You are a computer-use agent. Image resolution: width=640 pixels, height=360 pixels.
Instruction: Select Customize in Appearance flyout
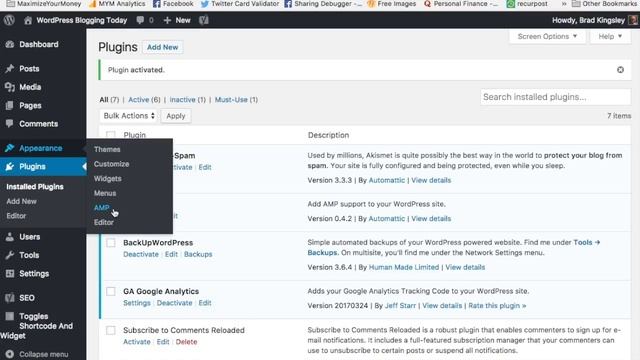111,164
